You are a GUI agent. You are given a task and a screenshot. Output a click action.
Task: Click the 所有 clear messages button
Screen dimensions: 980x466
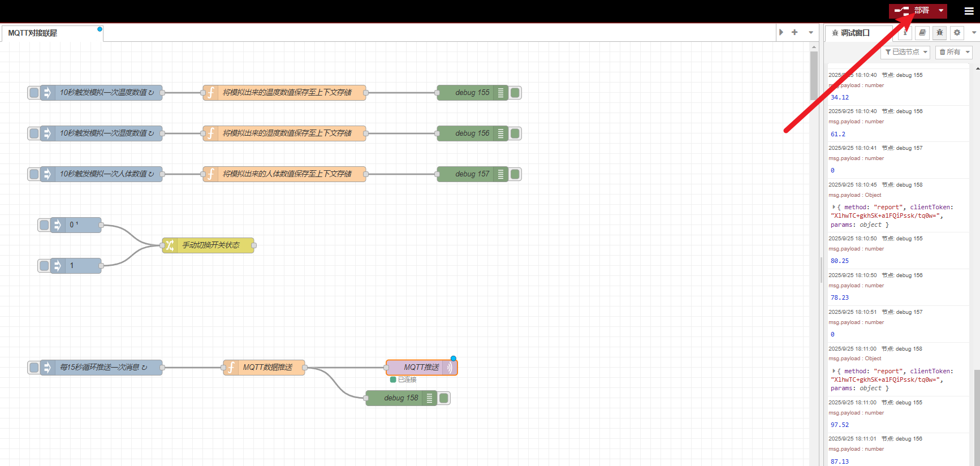pos(950,52)
